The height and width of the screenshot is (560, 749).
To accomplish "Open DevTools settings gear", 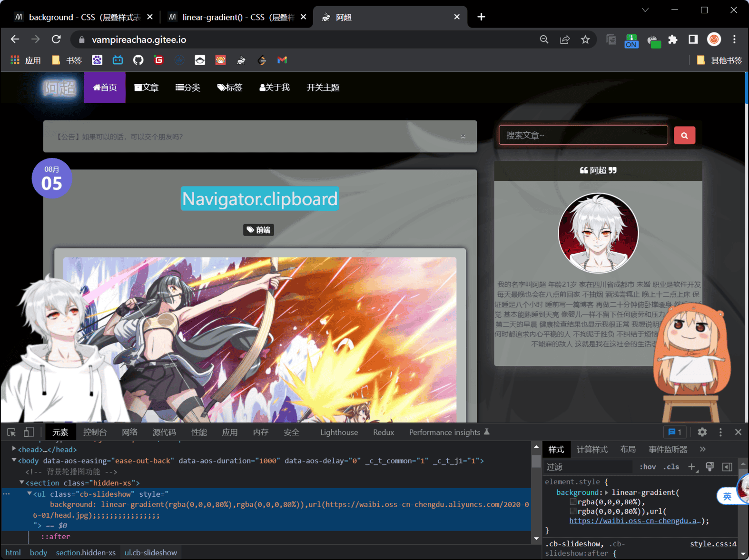I will click(702, 432).
